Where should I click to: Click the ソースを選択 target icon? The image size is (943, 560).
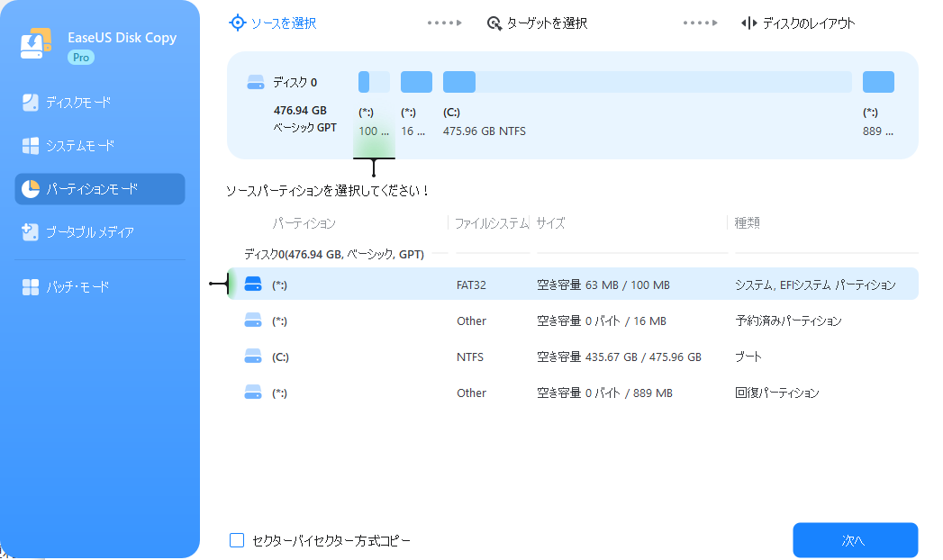point(238,23)
